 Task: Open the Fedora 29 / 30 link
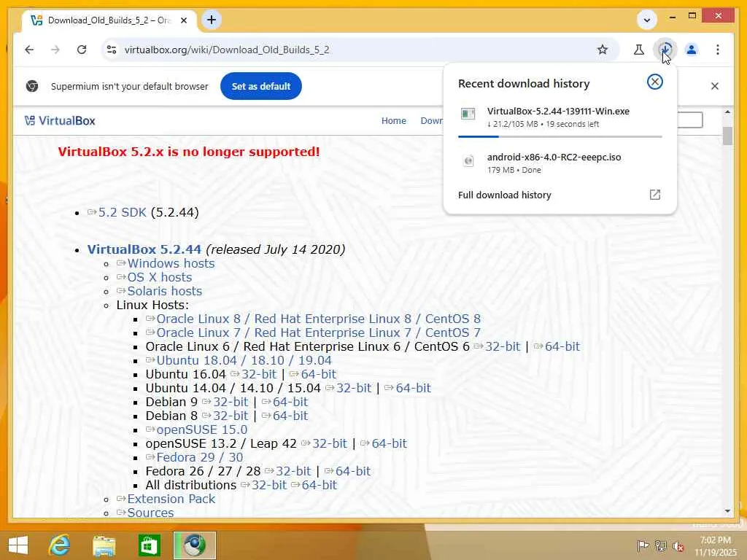(x=200, y=456)
